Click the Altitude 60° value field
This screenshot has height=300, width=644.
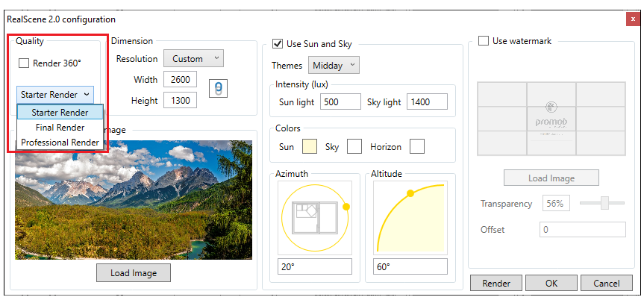[410, 266]
